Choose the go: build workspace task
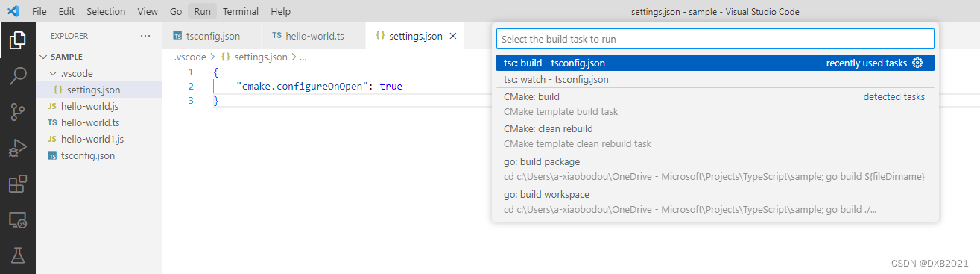 tap(715, 202)
